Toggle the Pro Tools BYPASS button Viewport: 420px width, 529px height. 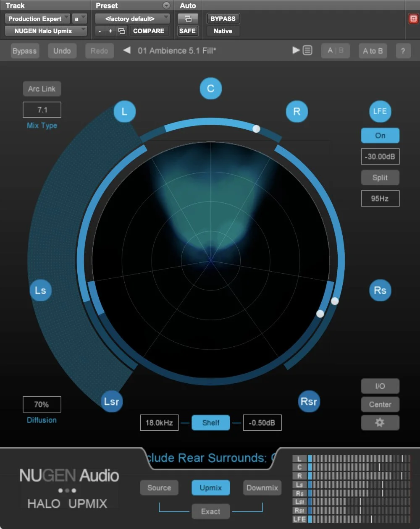[x=223, y=19]
